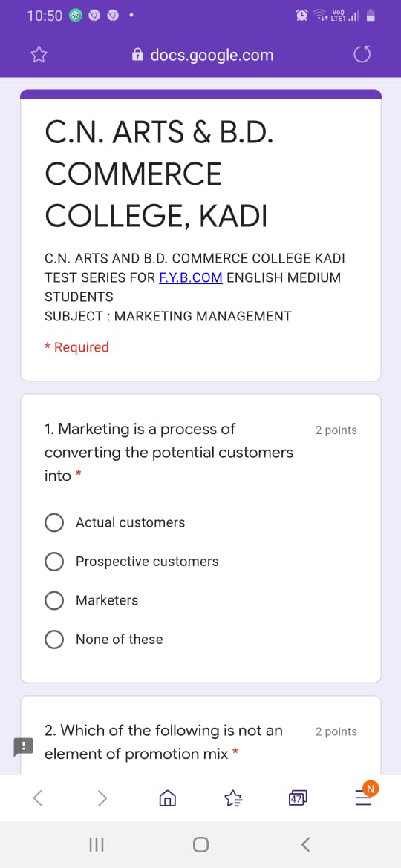Choose the Marketers radio button
Screen dimensions: 401x868
pyautogui.click(x=53, y=600)
